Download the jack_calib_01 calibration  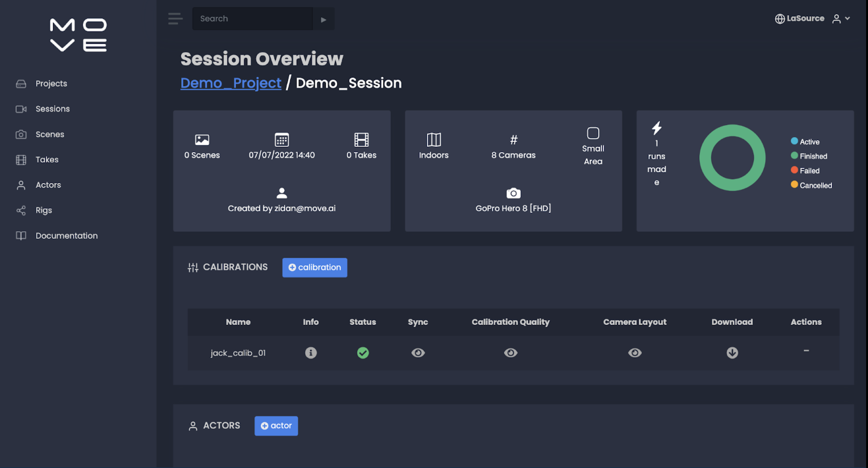pyautogui.click(x=732, y=353)
